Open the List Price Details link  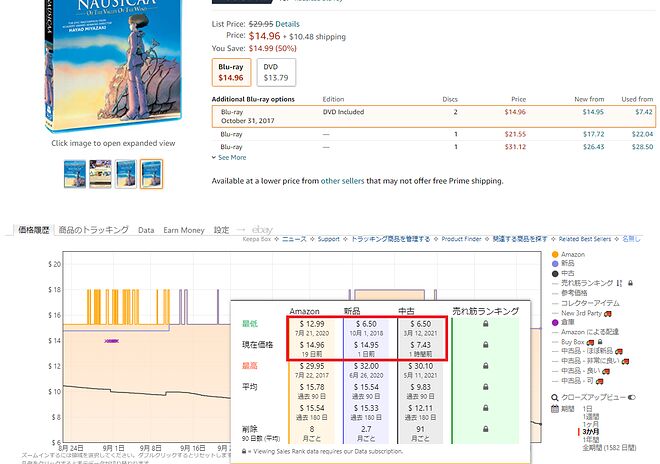(287, 24)
